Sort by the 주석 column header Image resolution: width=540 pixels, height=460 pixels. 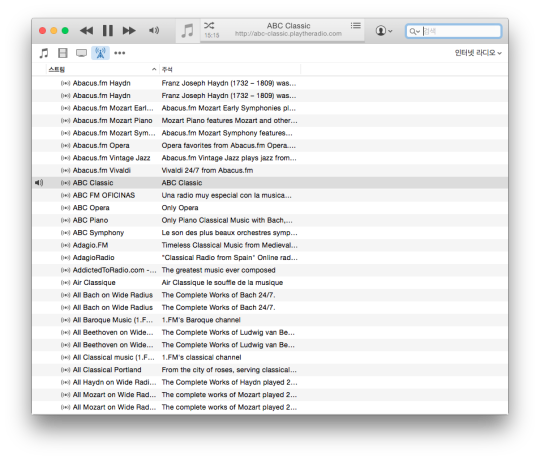click(230, 70)
